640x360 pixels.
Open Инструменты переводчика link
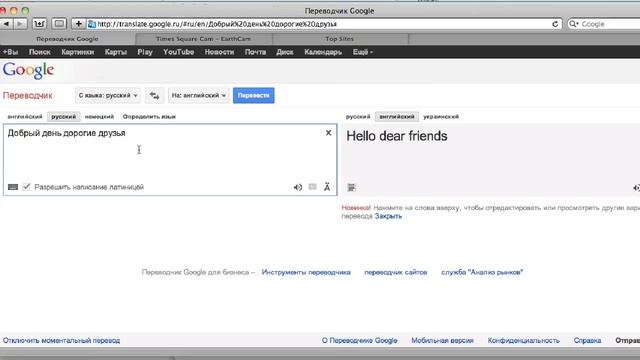[306, 272]
